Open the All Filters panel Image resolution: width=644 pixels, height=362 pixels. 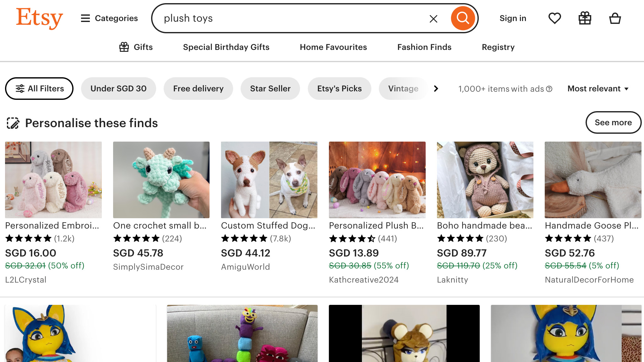click(39, 89)
